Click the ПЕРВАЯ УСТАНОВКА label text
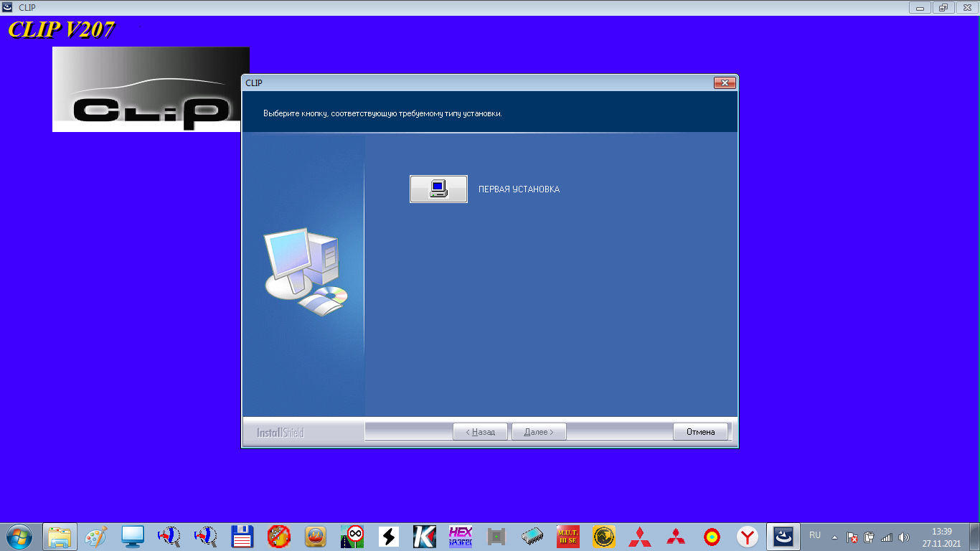Screen dimensions: 980x551 click(519, 189)
